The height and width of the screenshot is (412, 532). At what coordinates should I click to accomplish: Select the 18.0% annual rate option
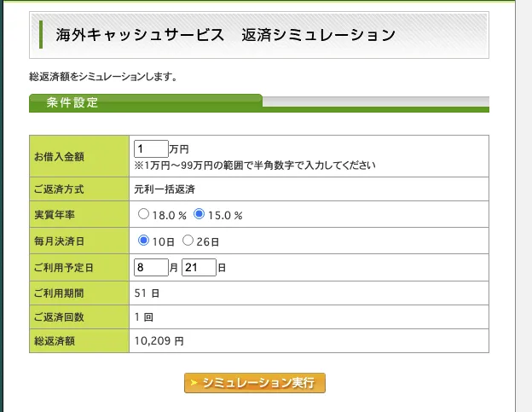[143, 215]
